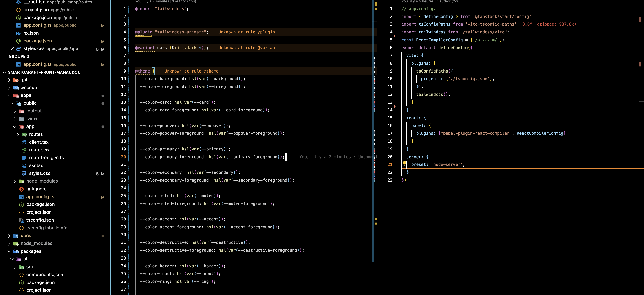Click the Node icon of package.json apps/public

coord(18,18)
